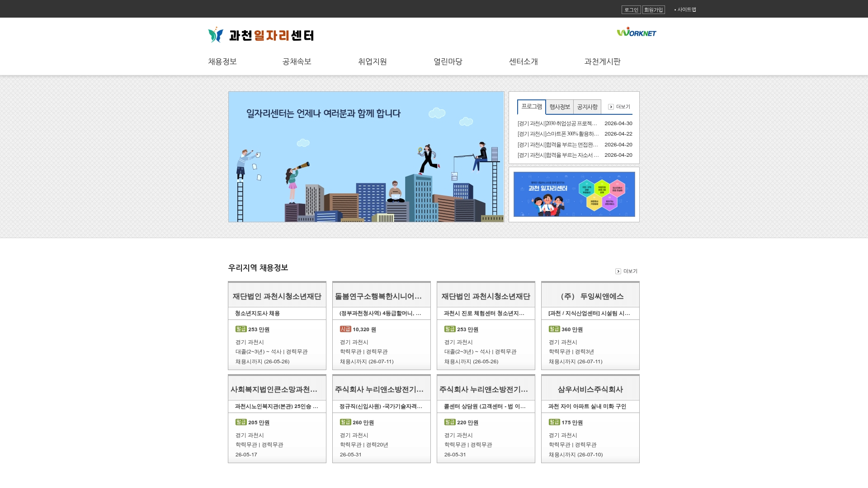This screenshot has height=488, width=868.
Task: Open the 취업지원 menu
Action: pyautogui.click(x=373, y=61)
